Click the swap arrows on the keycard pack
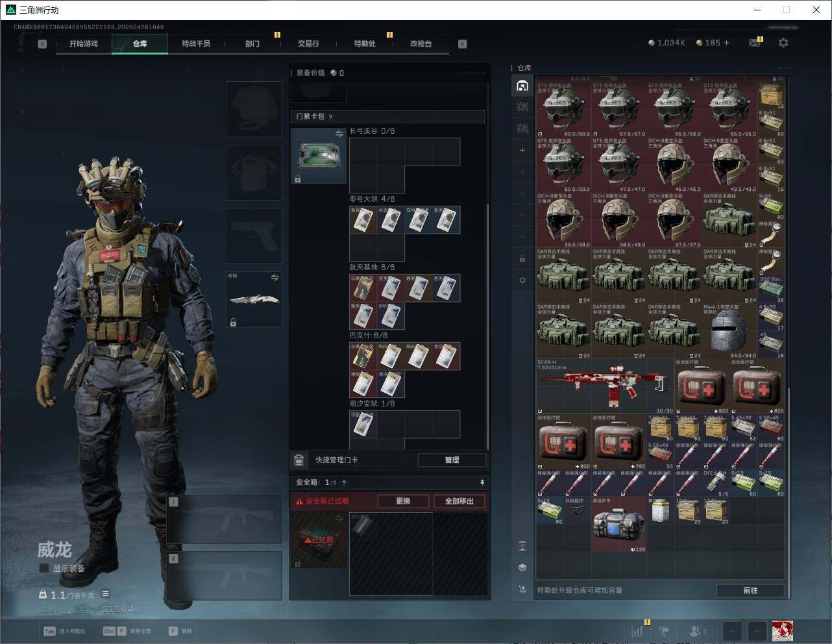The width and height of the screenshot is (832, 644). coord(339,134)
